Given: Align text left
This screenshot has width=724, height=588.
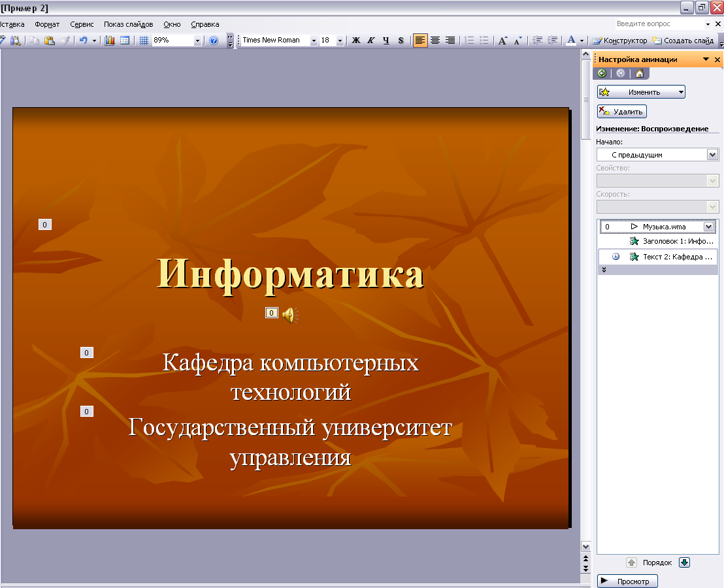Looking at the screenshot, I should [420, 41].
